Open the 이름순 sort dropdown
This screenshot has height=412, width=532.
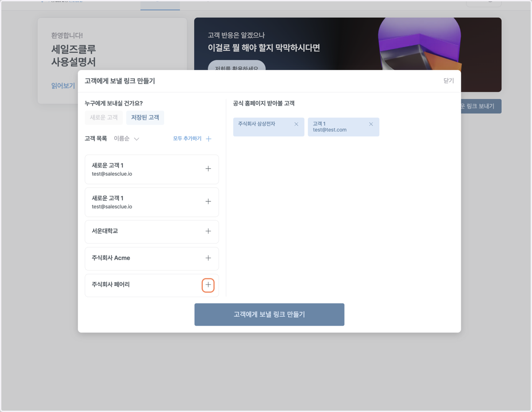click(127, 139)
